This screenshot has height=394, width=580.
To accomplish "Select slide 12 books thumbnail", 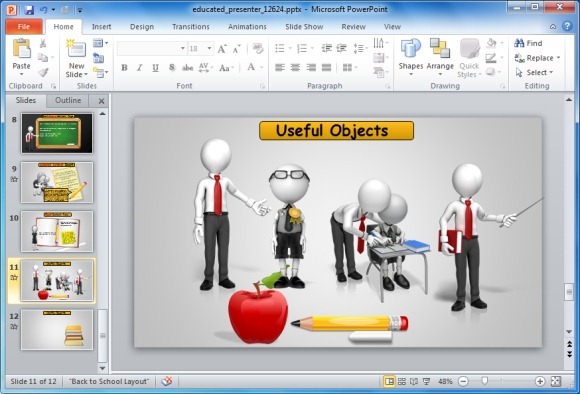I will (57, 330).
